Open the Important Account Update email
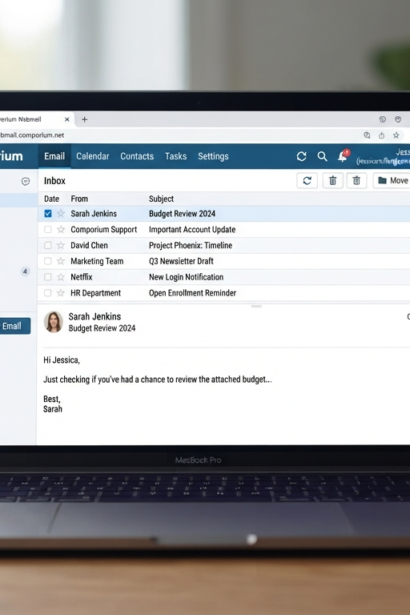The width and height of the screenshot is (410, 615). (x=192, y=229)
